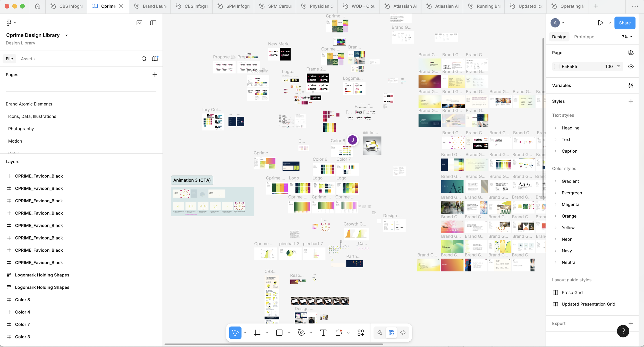Select the Logomark Holding Shapes layer
The width and height of the screenshot is (644, 347).
point(42,275)
